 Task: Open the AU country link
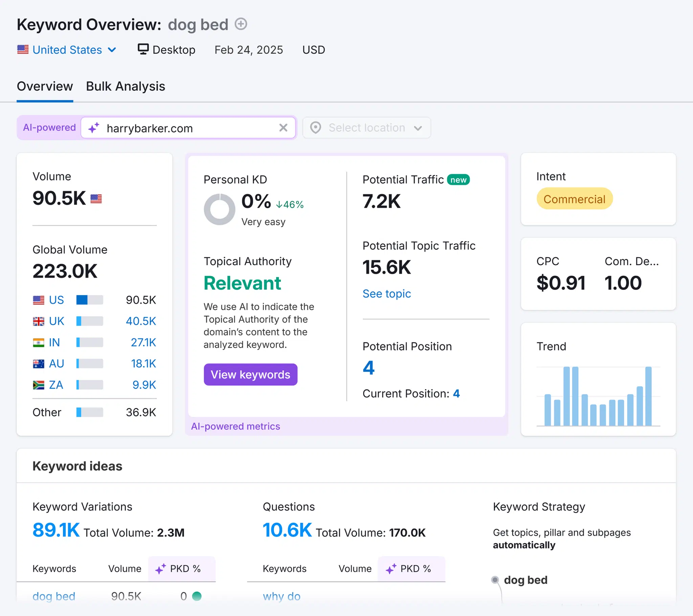click(57, 364)
